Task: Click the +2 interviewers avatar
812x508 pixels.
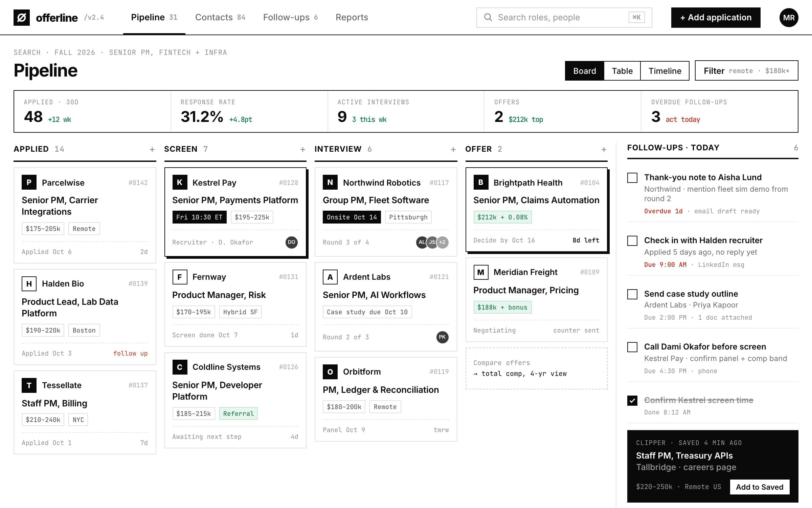Action: click(x=443, y=242)
